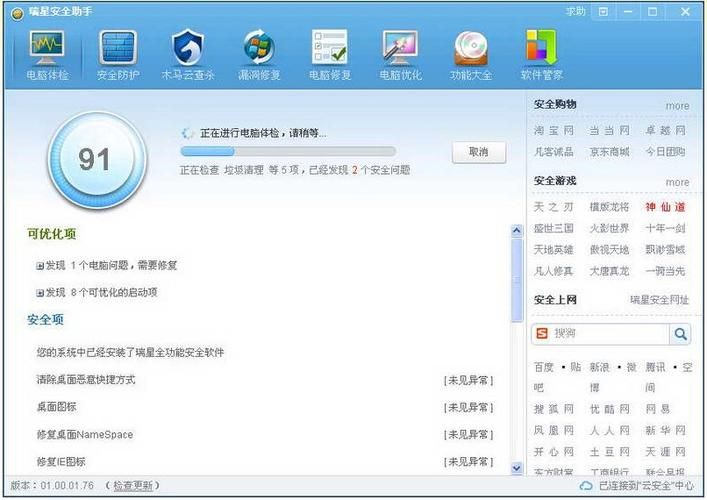Open 火影世界 game link
This screenshot has height=500, width=707.
(x=609, y=229)
